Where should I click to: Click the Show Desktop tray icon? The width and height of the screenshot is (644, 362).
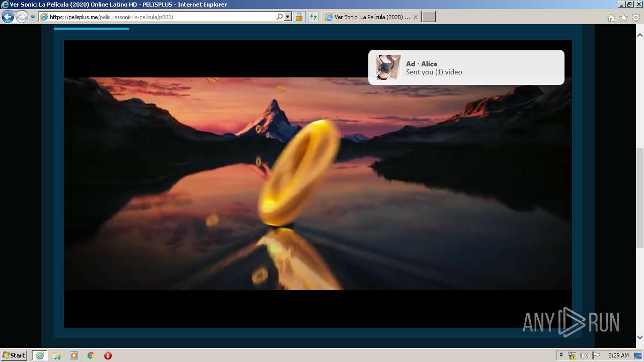(x=638, y=355)
